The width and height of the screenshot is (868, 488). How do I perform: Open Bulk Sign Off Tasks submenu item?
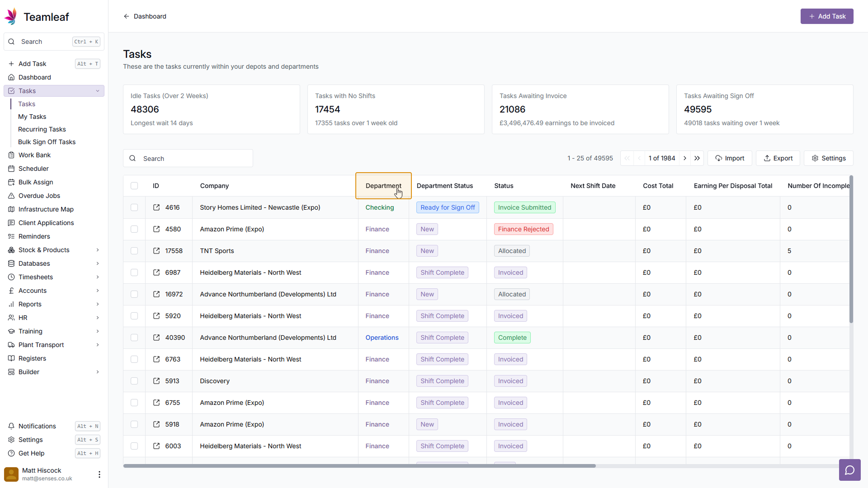47,142
